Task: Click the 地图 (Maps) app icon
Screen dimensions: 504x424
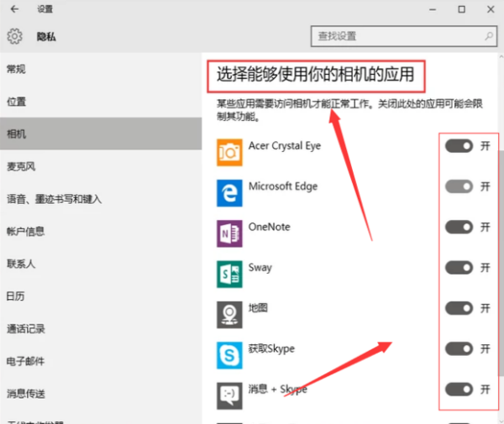Action: pyautogui.click(x=229, y=314)
